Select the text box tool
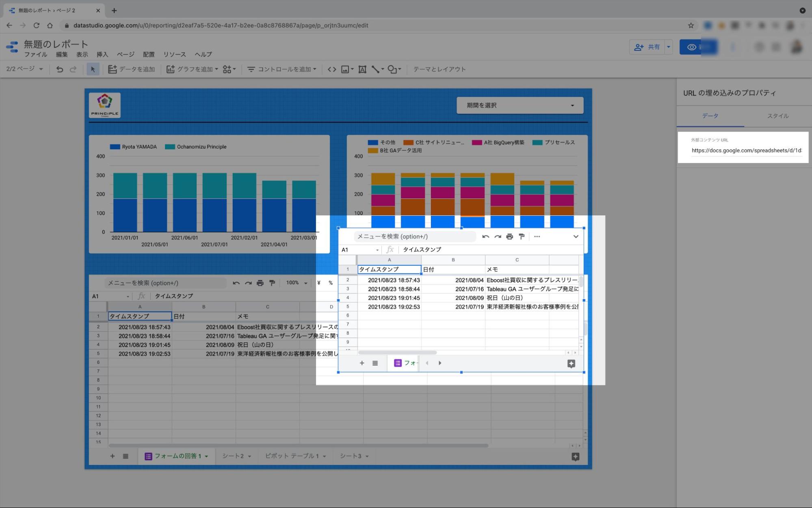The image size is (812, 508). coord(362,69)
